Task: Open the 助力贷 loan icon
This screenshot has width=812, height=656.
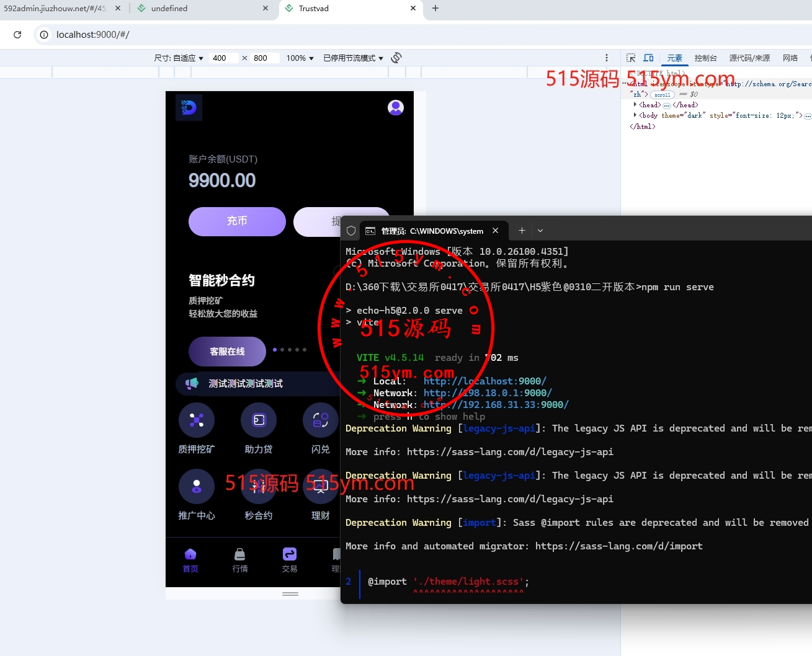Action: [x=259, y=420]
